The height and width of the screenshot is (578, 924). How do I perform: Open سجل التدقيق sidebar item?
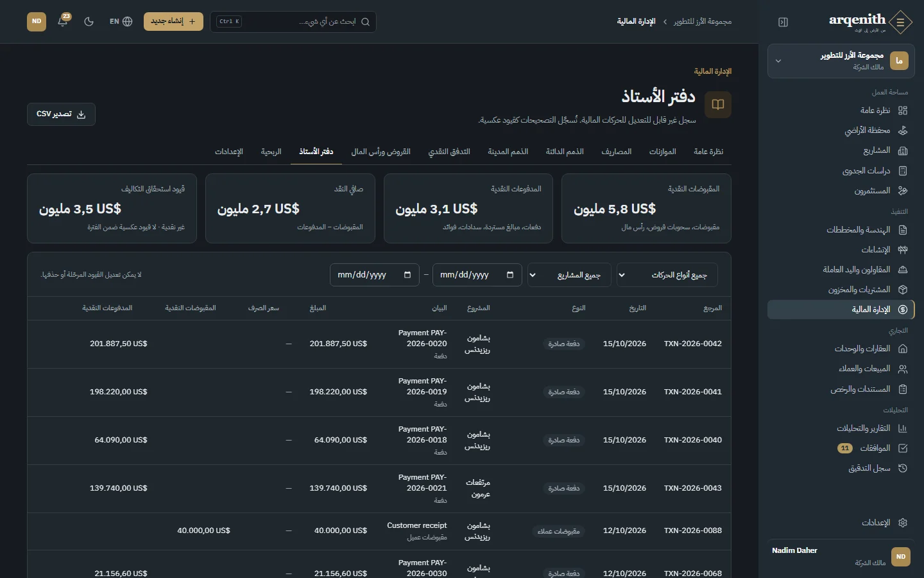point(841,468)
